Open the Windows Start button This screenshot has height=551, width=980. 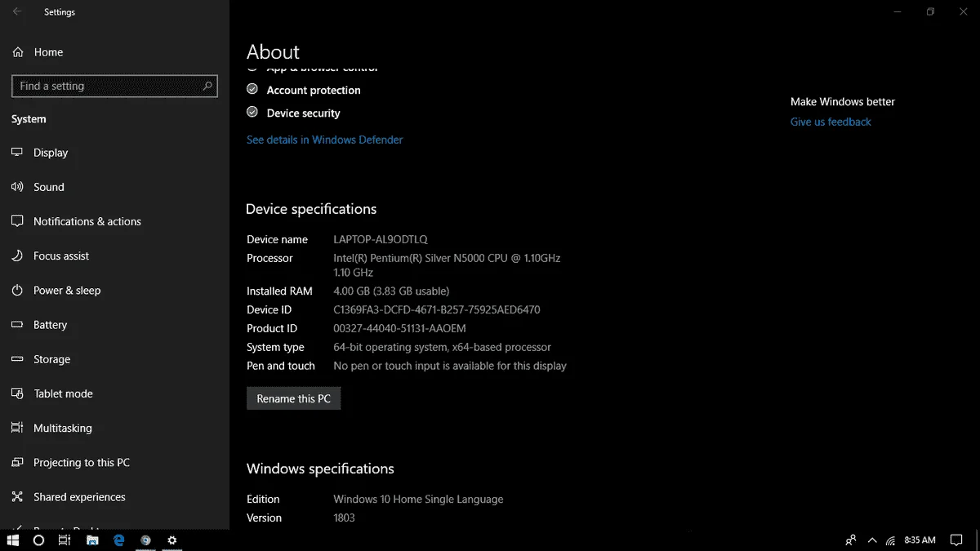pos(13,540)
